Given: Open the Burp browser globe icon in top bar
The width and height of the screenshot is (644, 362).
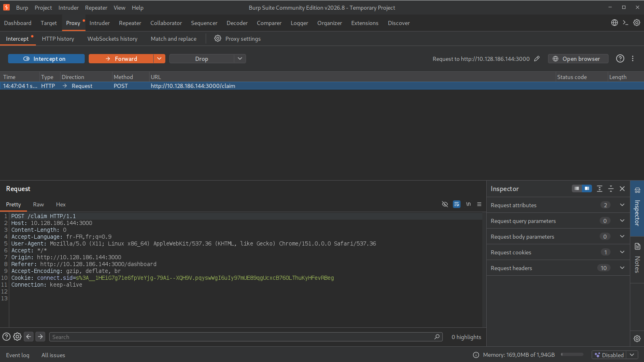Looking at the screenshot, I should (615, 23).
